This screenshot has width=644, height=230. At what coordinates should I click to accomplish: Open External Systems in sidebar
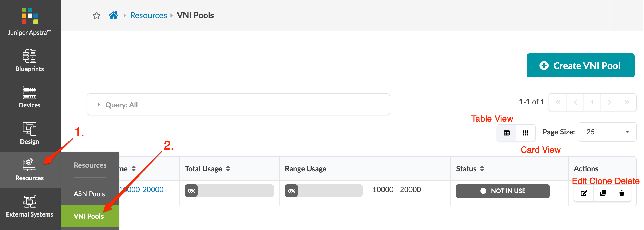pos(30,206)
